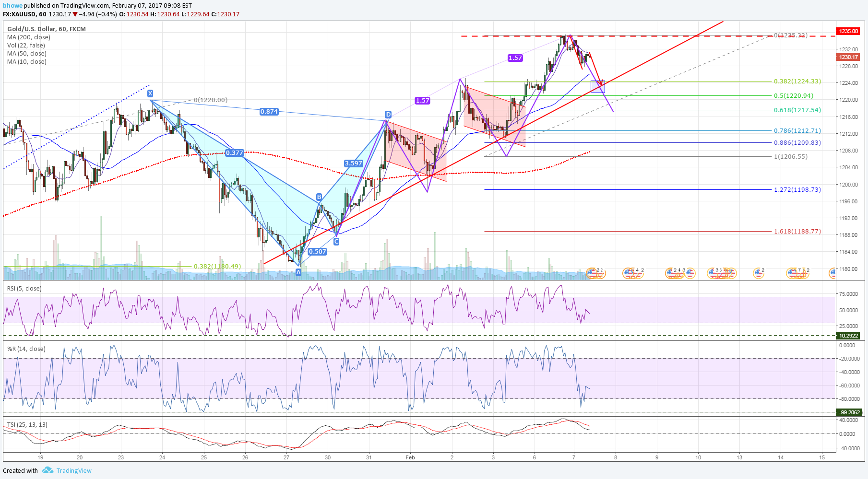
Task: Select harmonic pattern point A marker
Action: pos(298,272)
